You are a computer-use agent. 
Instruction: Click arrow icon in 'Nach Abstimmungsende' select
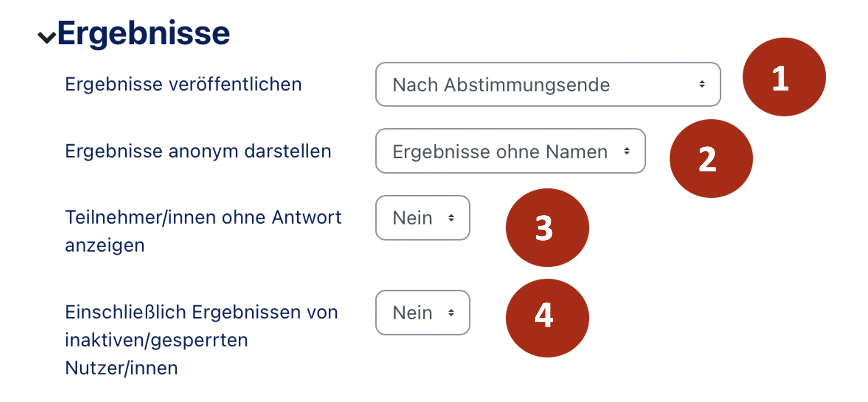[702, 84]
